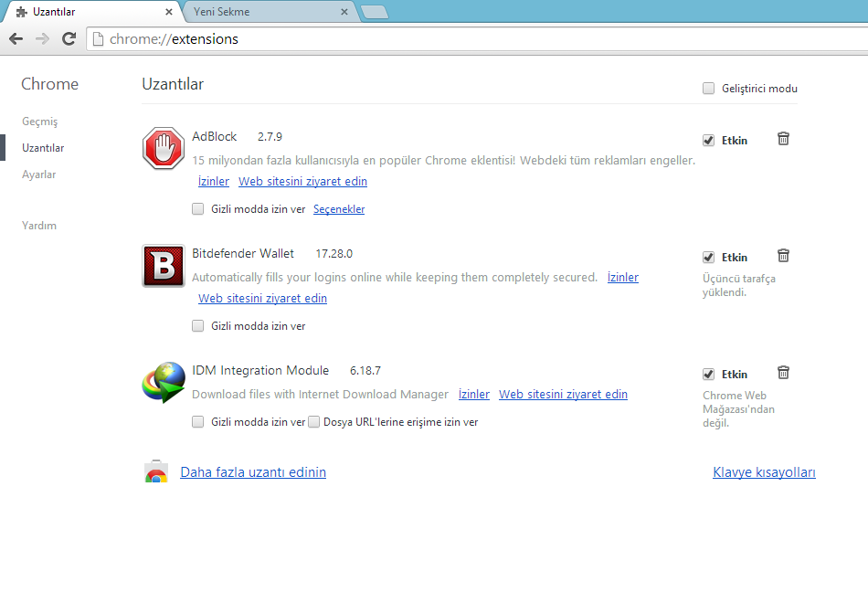Remove AdBlock with its trash icon

[x=783, y=139]
